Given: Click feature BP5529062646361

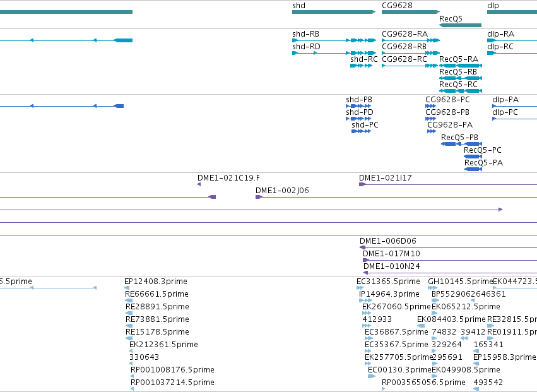Looking at the screenshot, I should [468, 294].
